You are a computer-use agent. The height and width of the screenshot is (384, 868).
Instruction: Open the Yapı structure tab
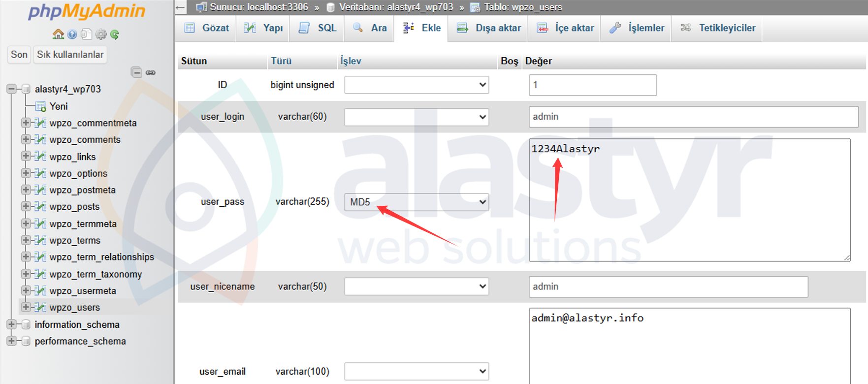tap(263, 28)
